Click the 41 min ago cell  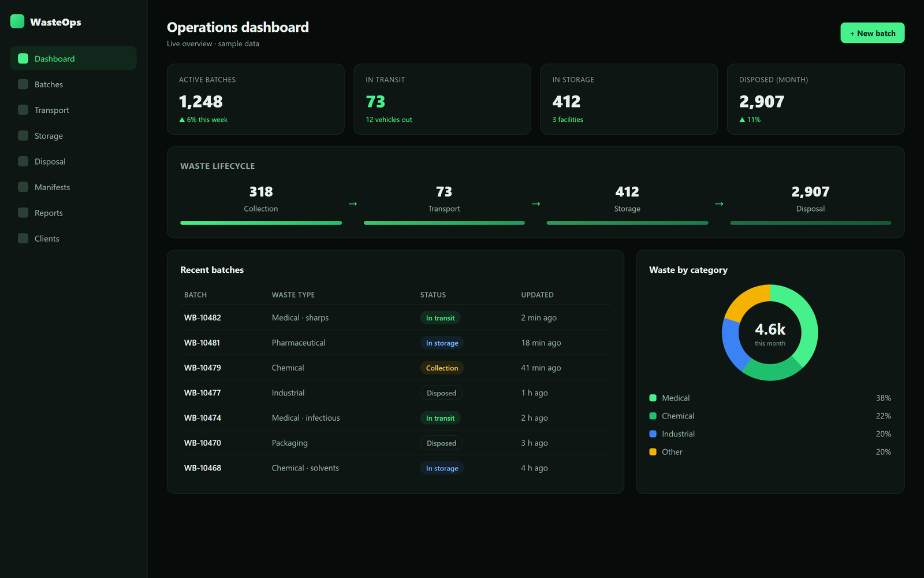coord(541,368)
